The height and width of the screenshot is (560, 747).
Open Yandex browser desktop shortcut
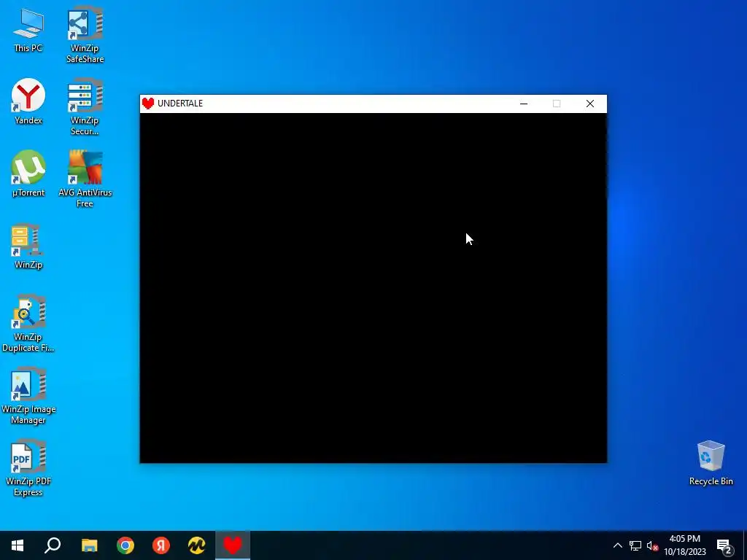[28, 101]
